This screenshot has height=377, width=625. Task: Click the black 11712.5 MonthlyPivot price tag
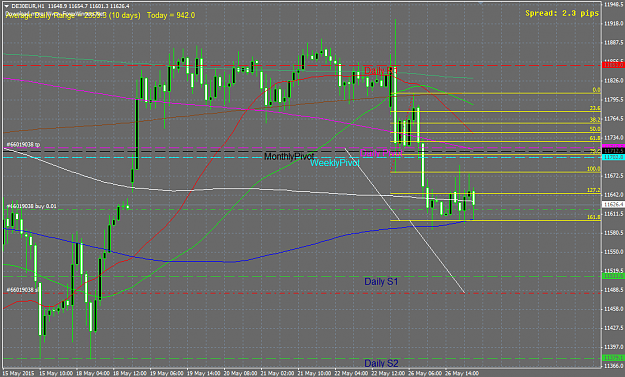[613, 151]
